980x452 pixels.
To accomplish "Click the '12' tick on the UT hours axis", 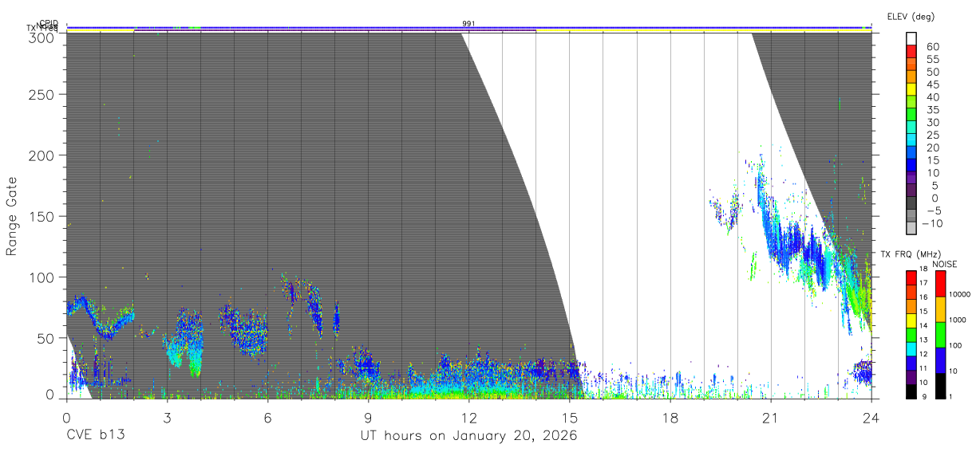I will (468, 417).
